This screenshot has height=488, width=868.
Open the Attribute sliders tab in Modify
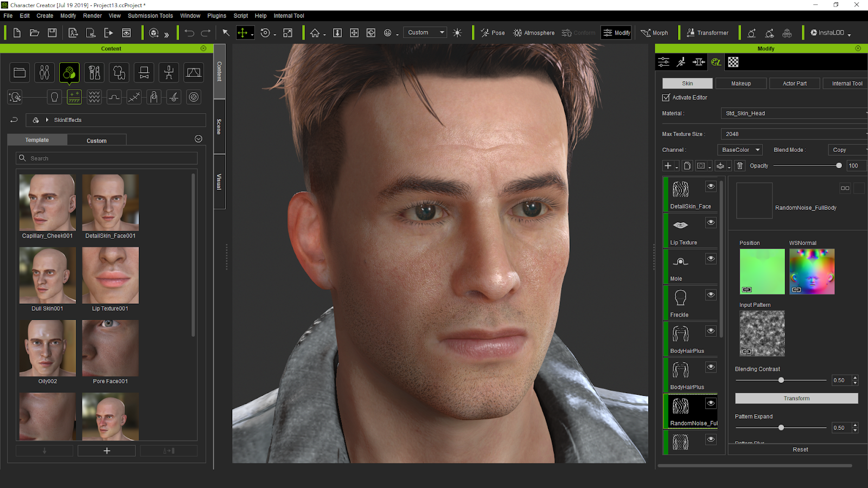point(663,62)
